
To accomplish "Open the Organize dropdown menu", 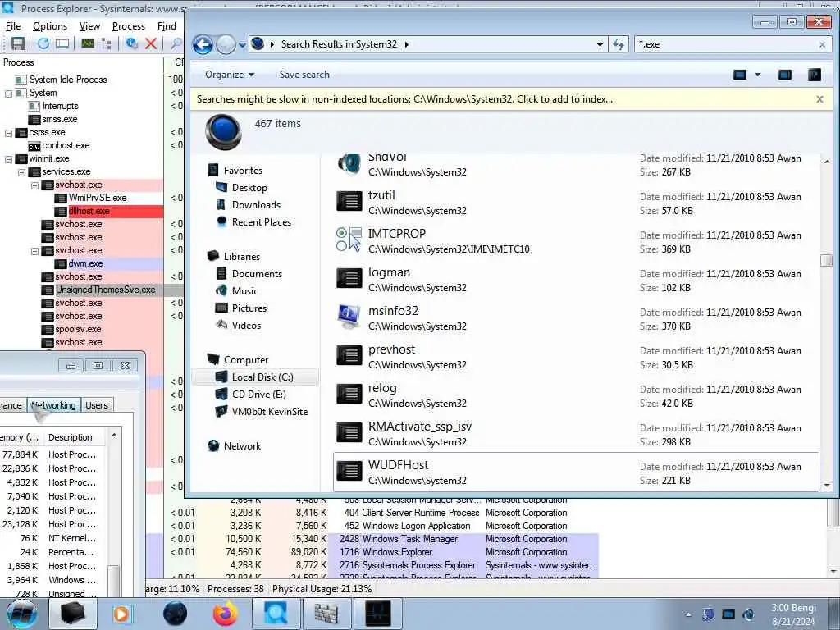I will coord(230,75).
